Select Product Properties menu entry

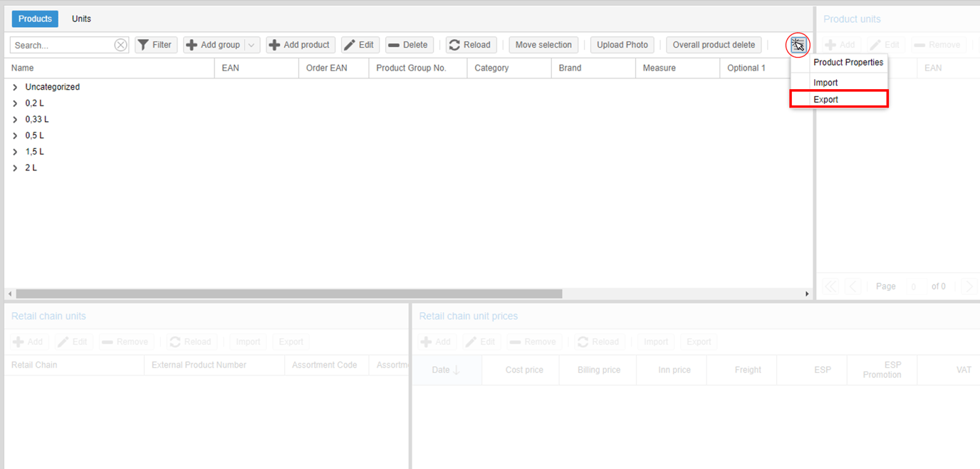pyautogui.click(x=840, y=63)
